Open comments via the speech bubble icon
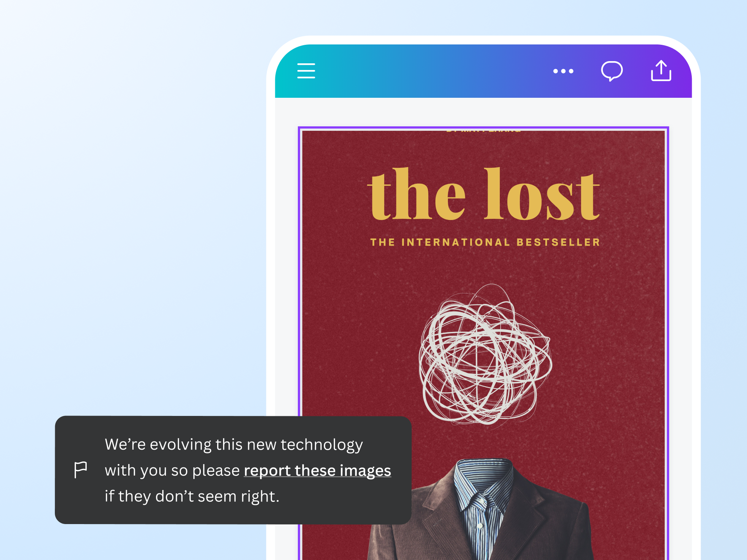The image size is (747, 560). (x=612, y=71)
